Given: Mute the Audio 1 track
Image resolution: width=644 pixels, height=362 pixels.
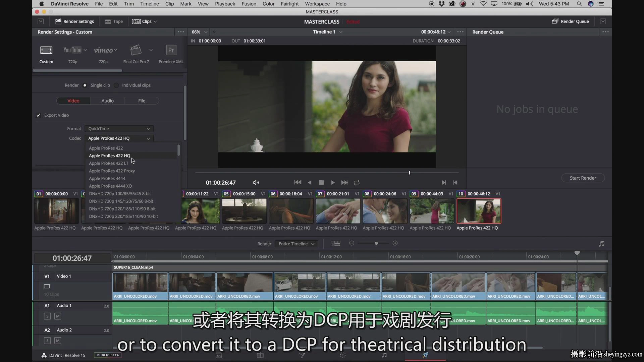Looking at the screenshot, I should [58, 316].
